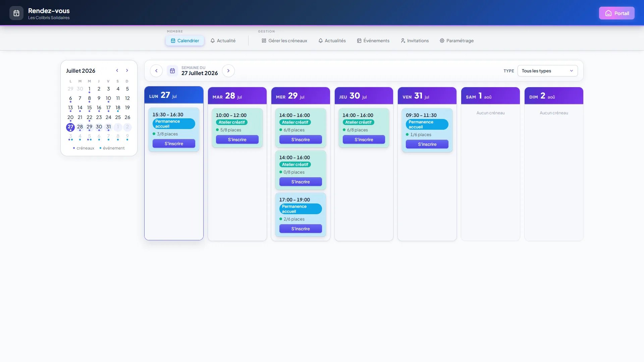
Task: Click the week date picker calendar icon
Action: 172,71
